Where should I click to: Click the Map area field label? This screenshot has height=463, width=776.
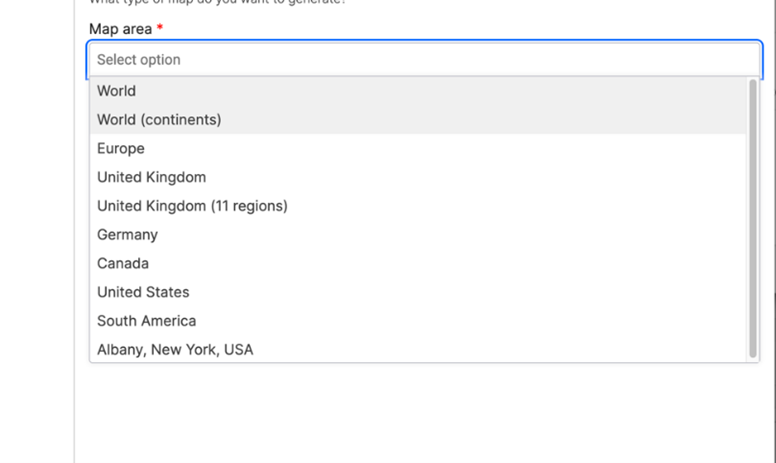click(120, 29)
